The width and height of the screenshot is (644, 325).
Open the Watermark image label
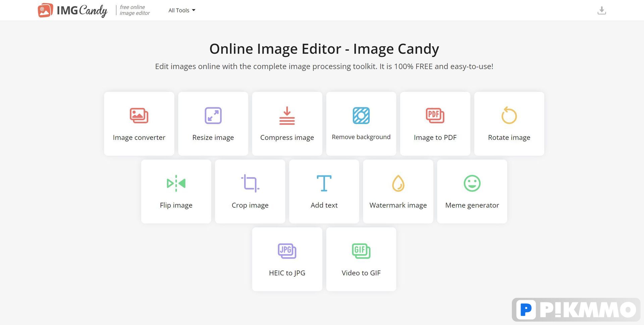click(398, 205)
